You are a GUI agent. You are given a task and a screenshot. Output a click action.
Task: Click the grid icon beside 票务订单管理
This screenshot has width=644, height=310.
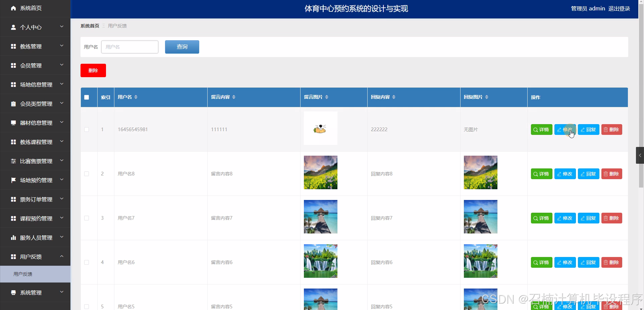(13, 199)
